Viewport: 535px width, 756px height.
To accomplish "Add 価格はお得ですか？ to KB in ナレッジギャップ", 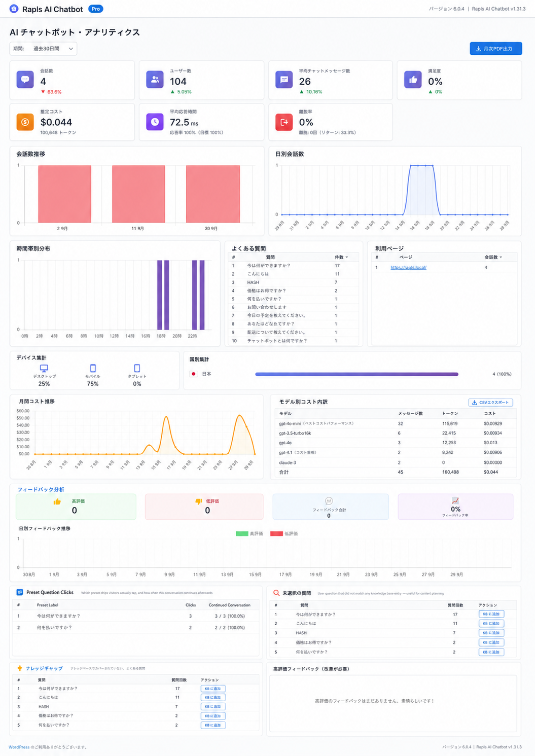I will coord(213,716).
